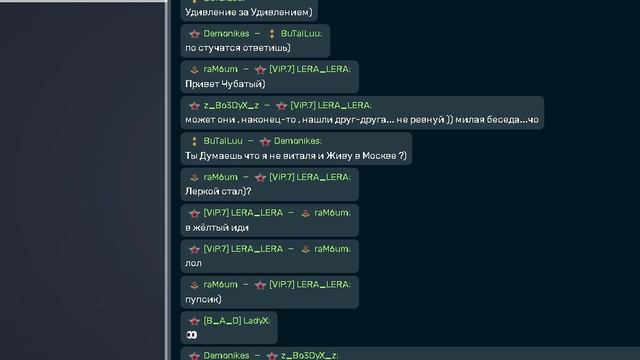
Task: Select message text 'лол'
Action: (193, 263)
